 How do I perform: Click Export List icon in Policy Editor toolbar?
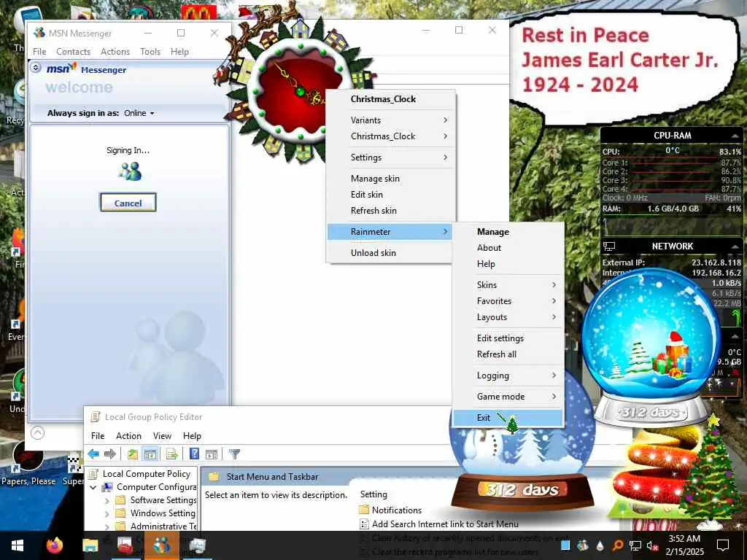171,454
